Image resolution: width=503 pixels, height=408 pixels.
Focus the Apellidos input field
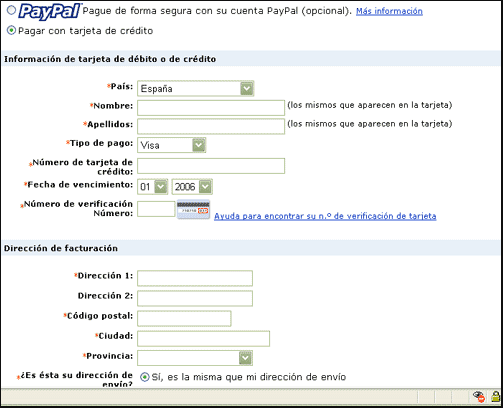pyautogui.click(x=211, y=127)
